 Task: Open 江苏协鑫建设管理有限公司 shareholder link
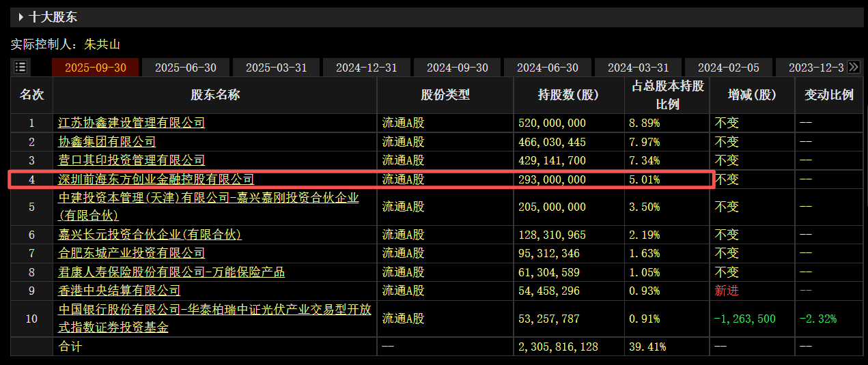(131, 123)
